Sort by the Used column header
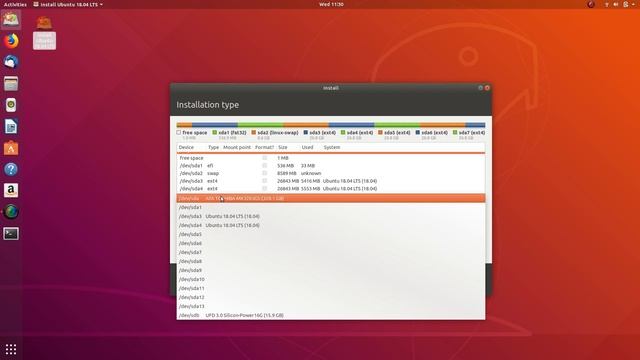The image size is (640, 360). click(x=307, y=147)
